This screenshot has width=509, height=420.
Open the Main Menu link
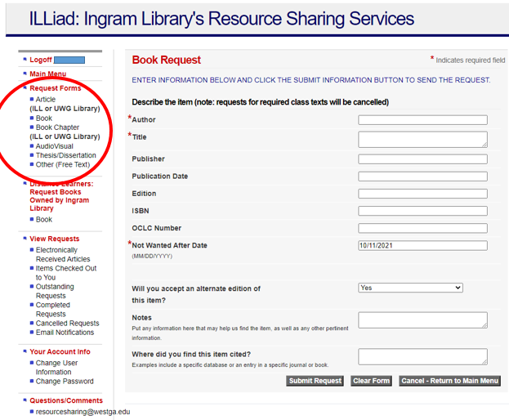(47, 74)
